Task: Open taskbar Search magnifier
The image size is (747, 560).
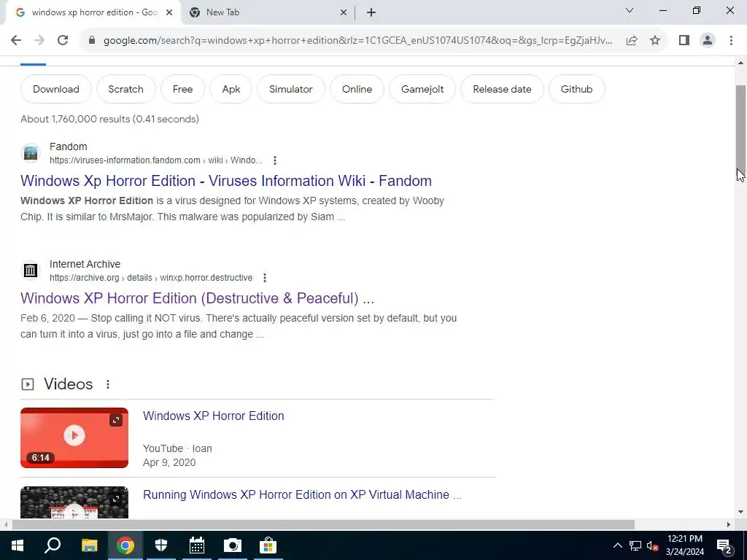Action: point(53,545)
